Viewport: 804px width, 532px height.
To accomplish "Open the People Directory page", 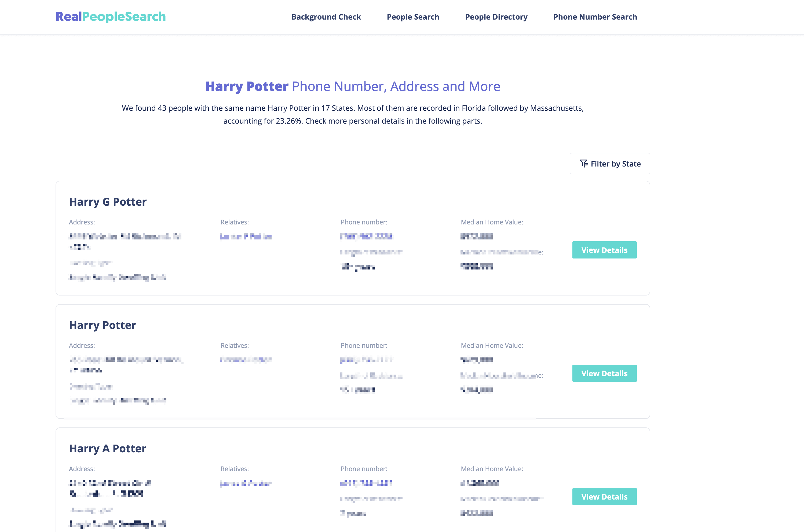I will [496, 17].
